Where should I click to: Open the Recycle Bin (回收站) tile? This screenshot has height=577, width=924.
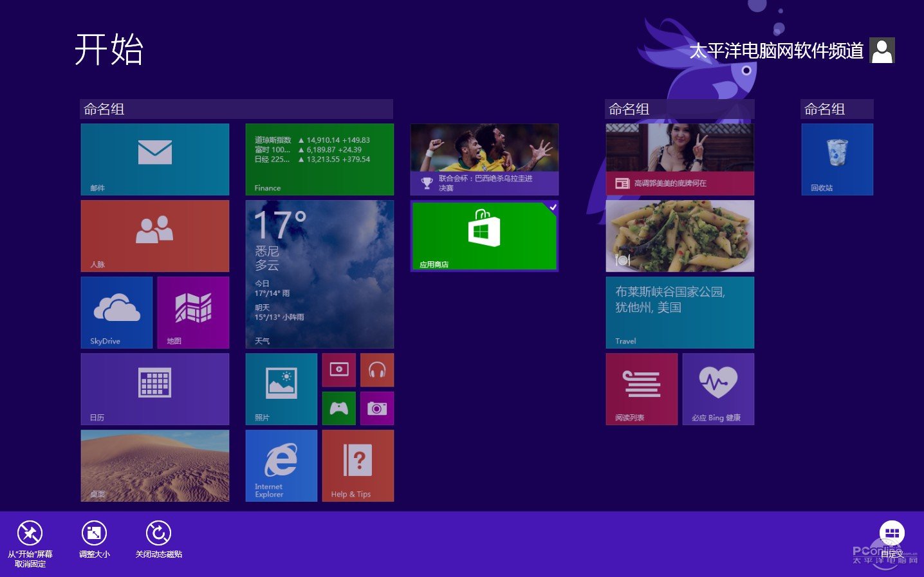tap(837, 160)
